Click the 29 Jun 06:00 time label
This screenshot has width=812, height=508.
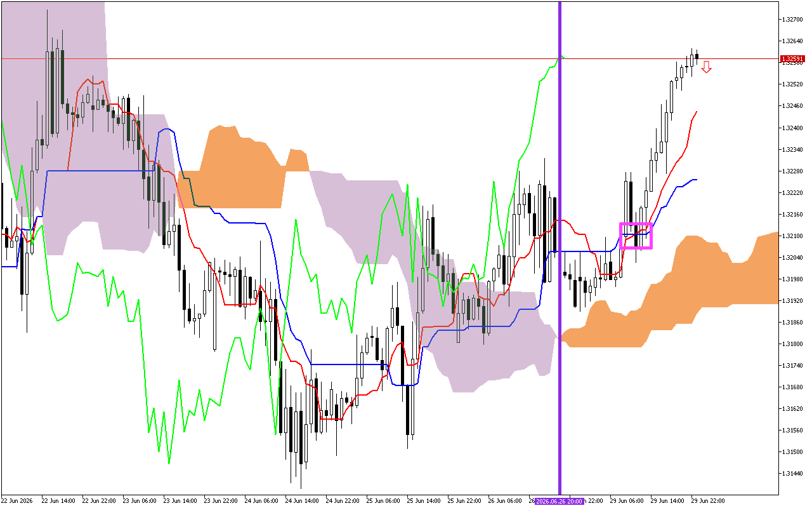click(626, 501)
